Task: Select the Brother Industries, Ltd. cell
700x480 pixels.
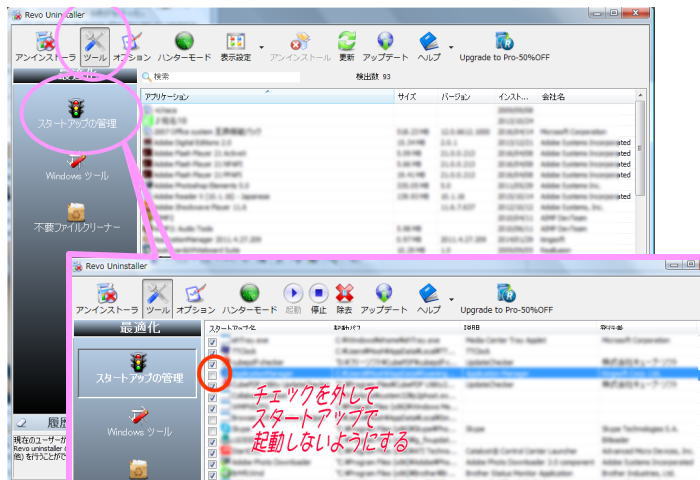Action: 638,473
